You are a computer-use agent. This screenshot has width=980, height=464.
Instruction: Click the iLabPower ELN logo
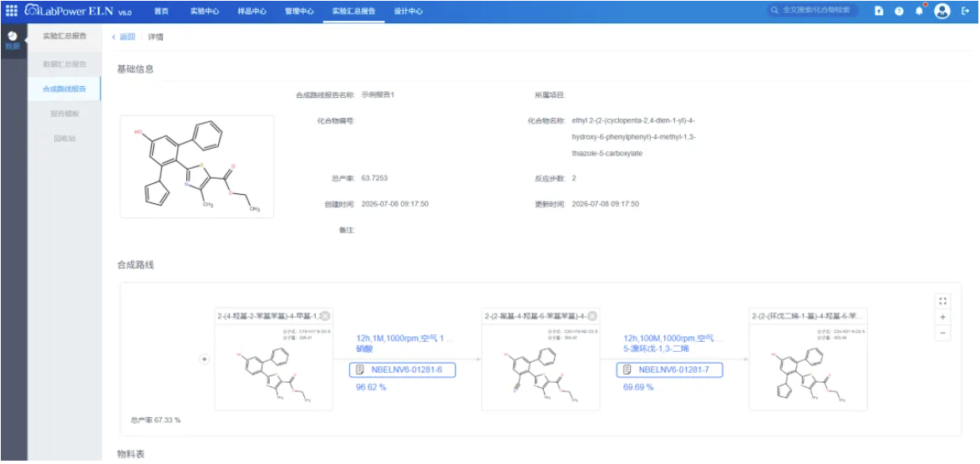tap(79, 11)
